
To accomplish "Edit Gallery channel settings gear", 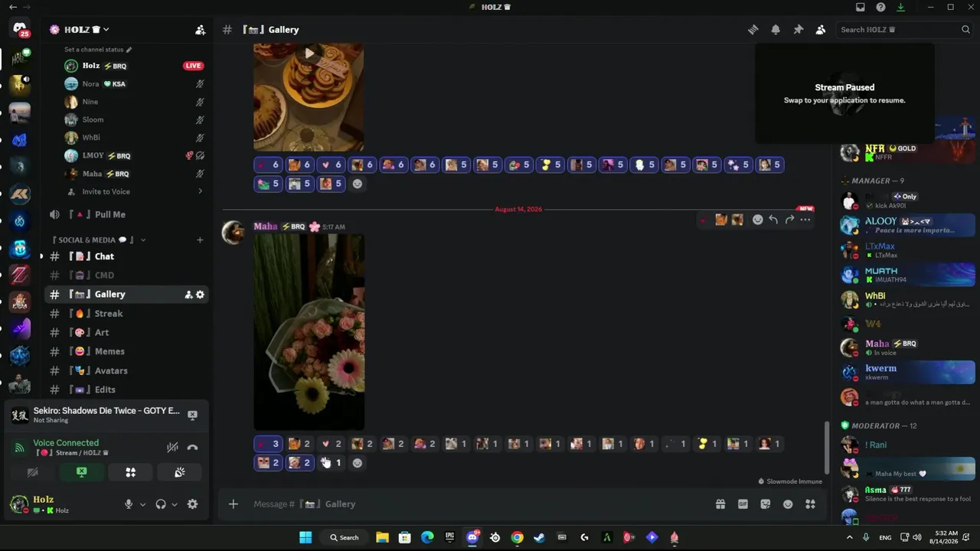I will point(201,295).
